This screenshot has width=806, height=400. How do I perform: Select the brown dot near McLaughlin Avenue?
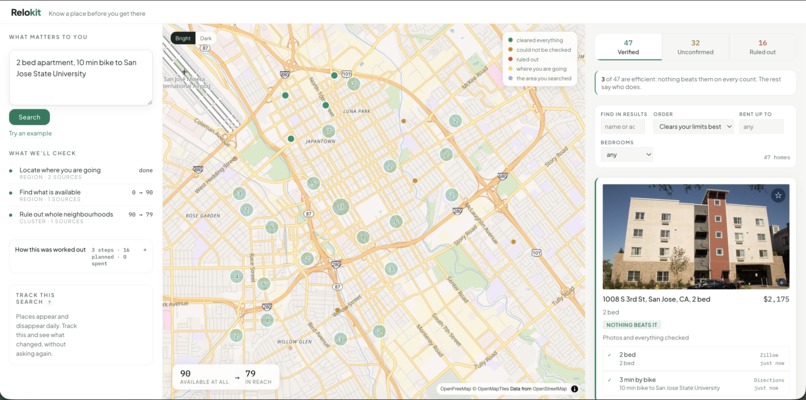pyautogui.click(x=513, y=242)
